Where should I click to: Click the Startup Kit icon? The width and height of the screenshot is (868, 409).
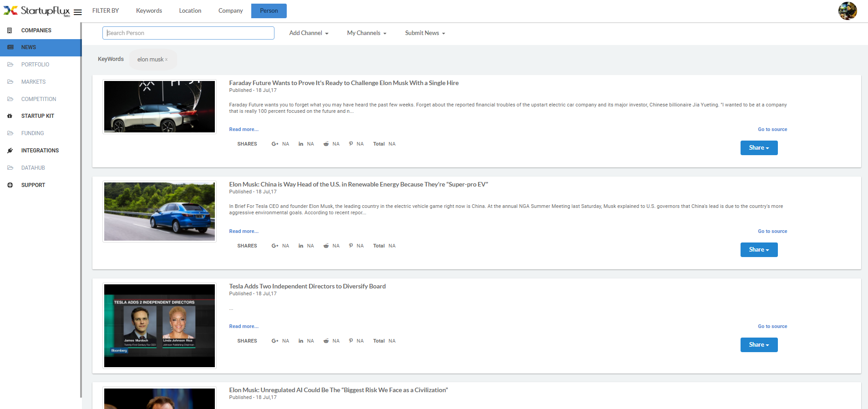tap(10, 116)
